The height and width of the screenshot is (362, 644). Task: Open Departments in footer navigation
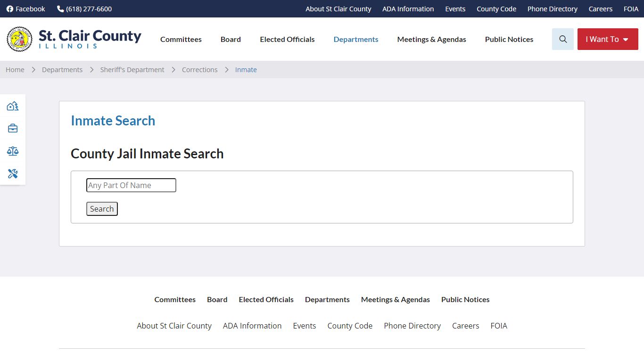click(327, 299)
